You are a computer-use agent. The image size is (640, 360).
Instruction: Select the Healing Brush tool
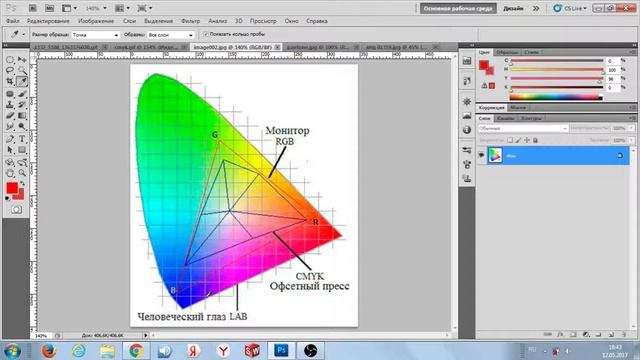pyautogui.click(x=10, y=94)
